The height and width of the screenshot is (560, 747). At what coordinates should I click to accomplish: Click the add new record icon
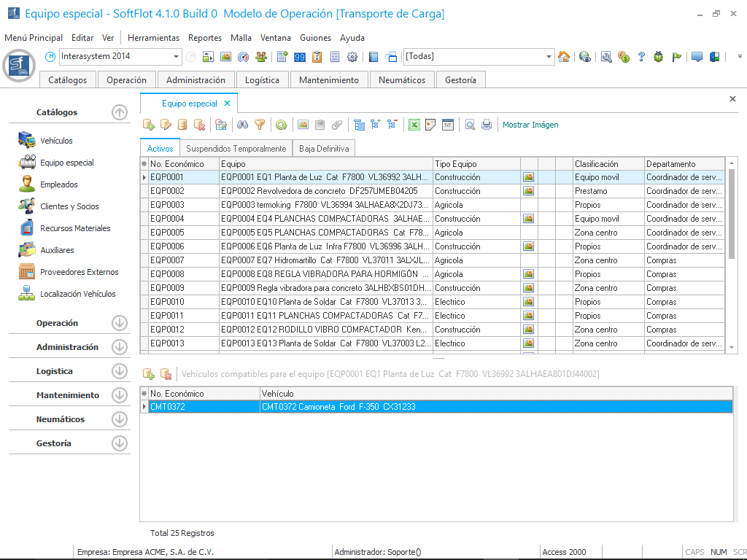[x=149, y=125]
